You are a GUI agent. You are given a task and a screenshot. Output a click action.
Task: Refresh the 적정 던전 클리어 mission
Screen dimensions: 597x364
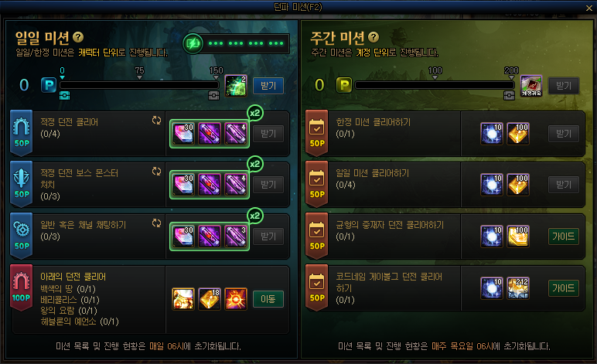coord(156,121)
